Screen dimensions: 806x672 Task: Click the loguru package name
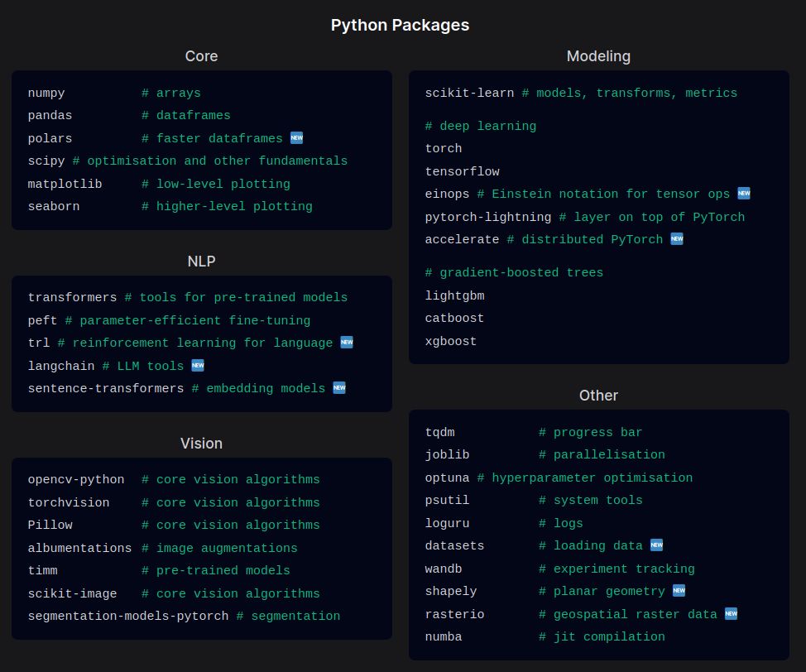point(447,523)
